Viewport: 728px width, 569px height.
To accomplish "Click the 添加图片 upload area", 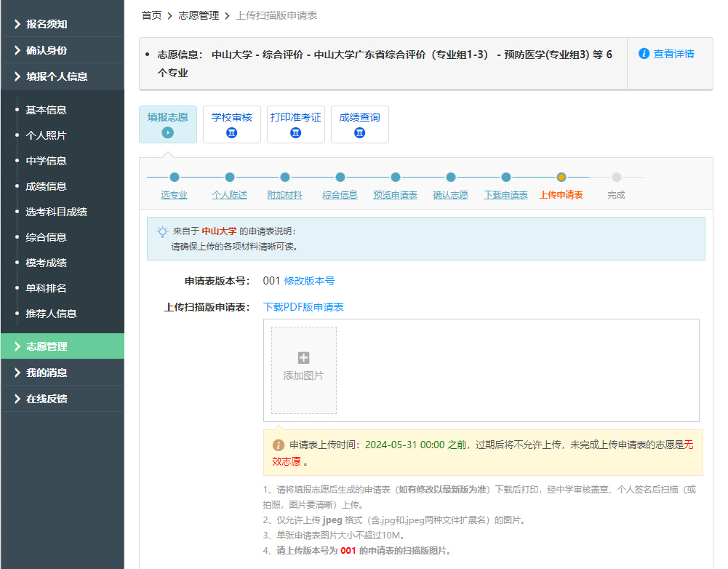I will tap(303, 371).
